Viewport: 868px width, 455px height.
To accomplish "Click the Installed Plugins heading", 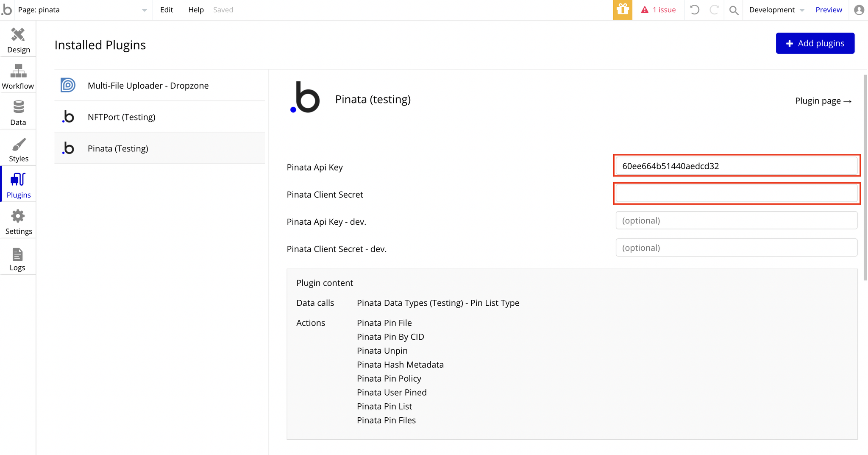I will [100, 45].
